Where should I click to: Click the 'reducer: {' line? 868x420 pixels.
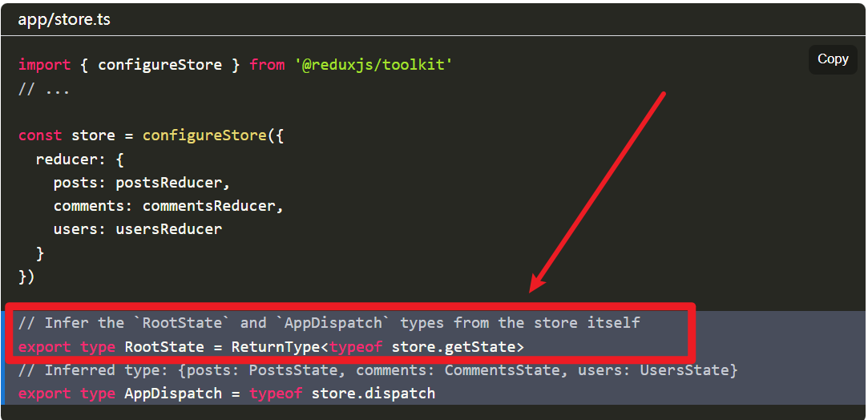click(80, 160)
